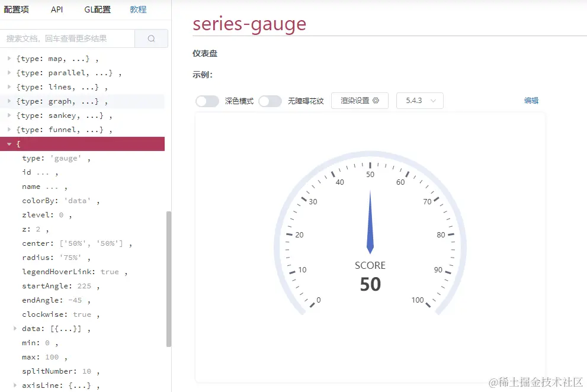587x392 pixels.
Task: Focus the 搜索文档 search input
Action: click(x=68, y=38)
